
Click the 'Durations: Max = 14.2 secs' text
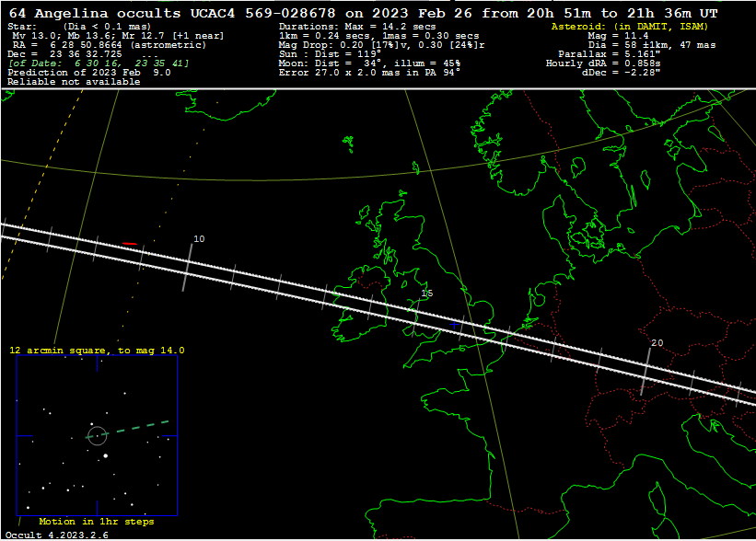pyautogui.click(x=357, y=27)
